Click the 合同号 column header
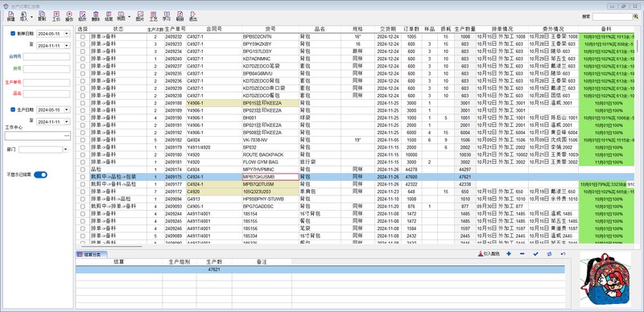Viewport: 644px width, 312px height. pos(214,29)
